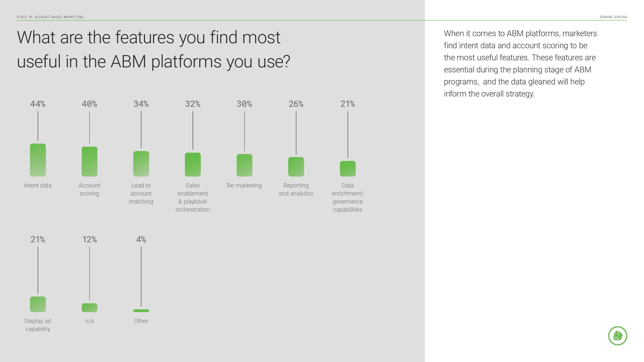The height and width of the screenshot is (362, 644).
Task: Click the State of Account-Based Marketing header
Action: point(50,17)
